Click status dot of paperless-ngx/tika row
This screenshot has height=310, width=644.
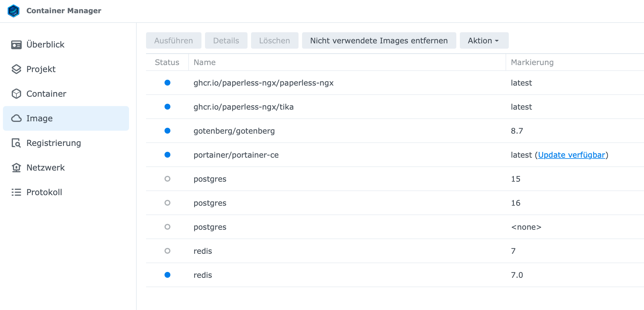[167, 107]
